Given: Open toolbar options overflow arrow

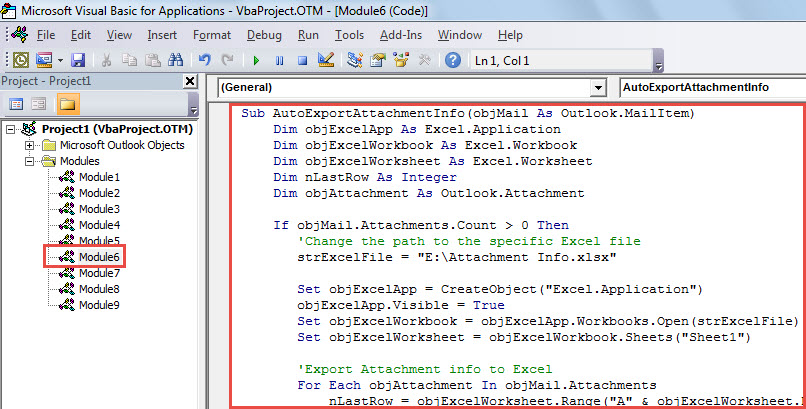Looking at the screenshot, I should click(658, 61).
